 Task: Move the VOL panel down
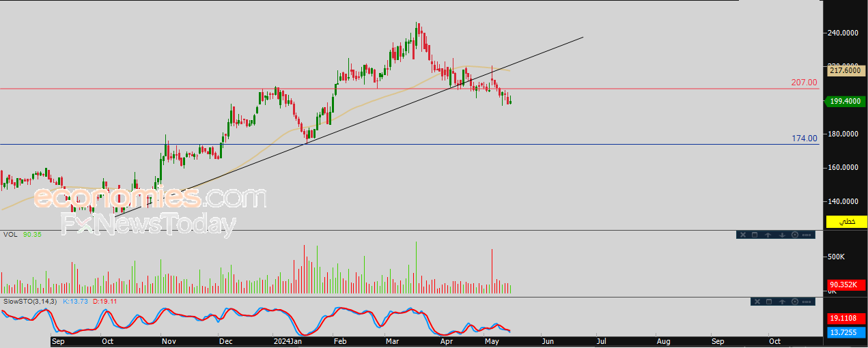coord(782,235)
